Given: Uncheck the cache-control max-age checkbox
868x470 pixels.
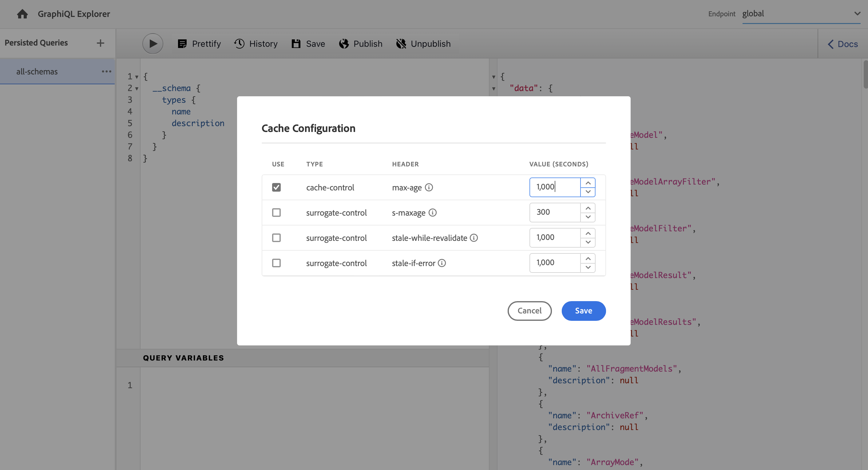Looking at the screenshot, I should (276, 187).
